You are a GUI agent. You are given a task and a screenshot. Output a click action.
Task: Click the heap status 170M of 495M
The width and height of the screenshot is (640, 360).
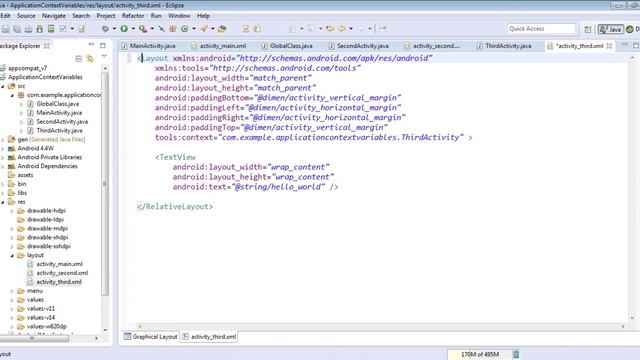tap(480, 354)
